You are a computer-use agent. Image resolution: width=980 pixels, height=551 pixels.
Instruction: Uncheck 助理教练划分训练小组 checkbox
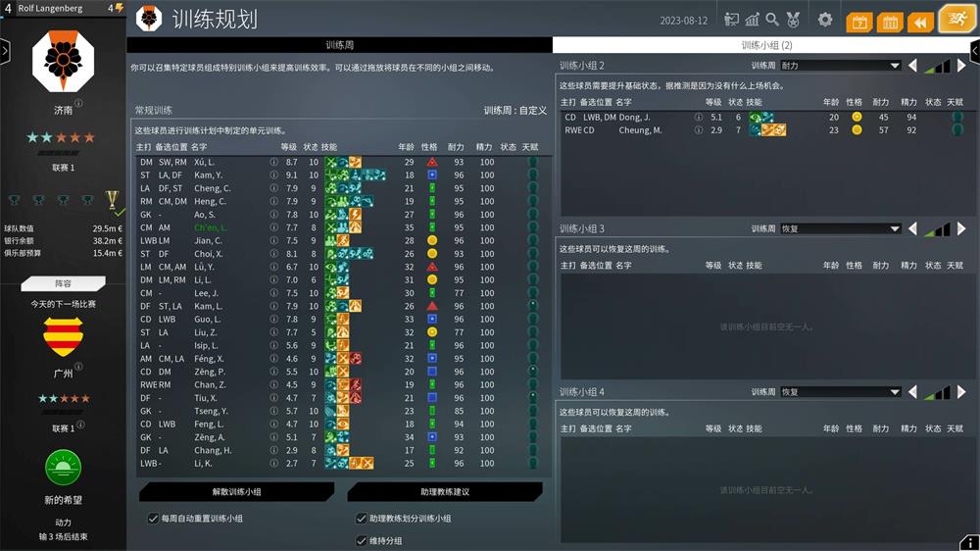coord(361,519)
